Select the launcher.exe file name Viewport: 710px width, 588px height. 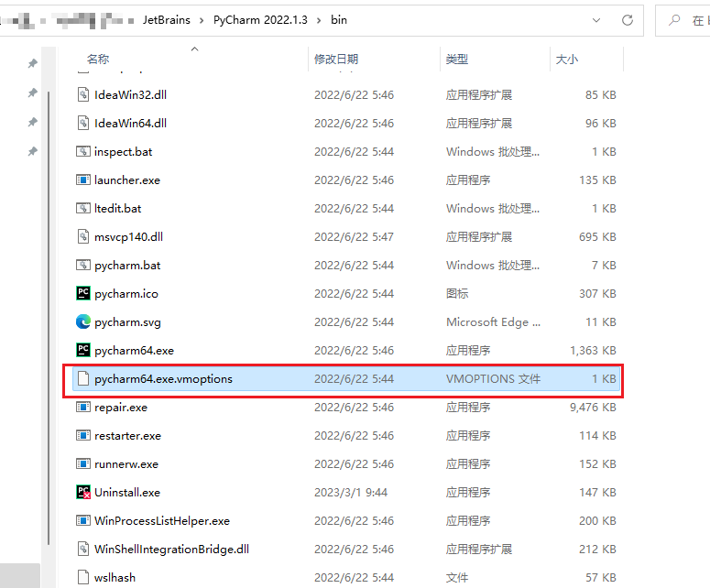127,180
